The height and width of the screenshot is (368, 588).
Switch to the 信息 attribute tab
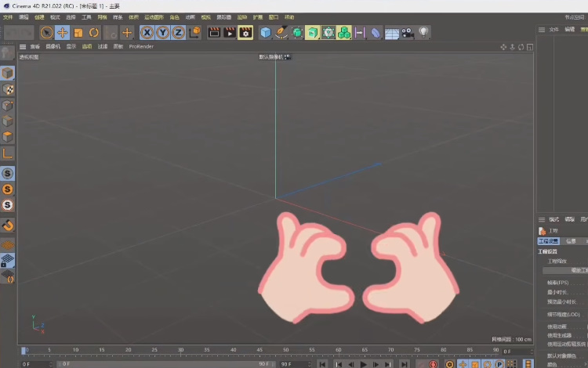pos(571,241)
